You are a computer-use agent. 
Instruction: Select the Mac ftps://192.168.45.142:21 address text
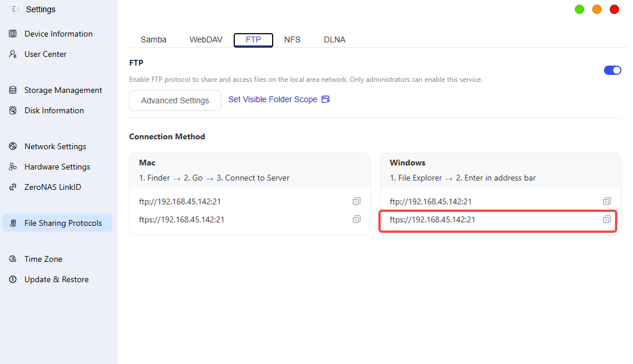[x=182, y=219]
